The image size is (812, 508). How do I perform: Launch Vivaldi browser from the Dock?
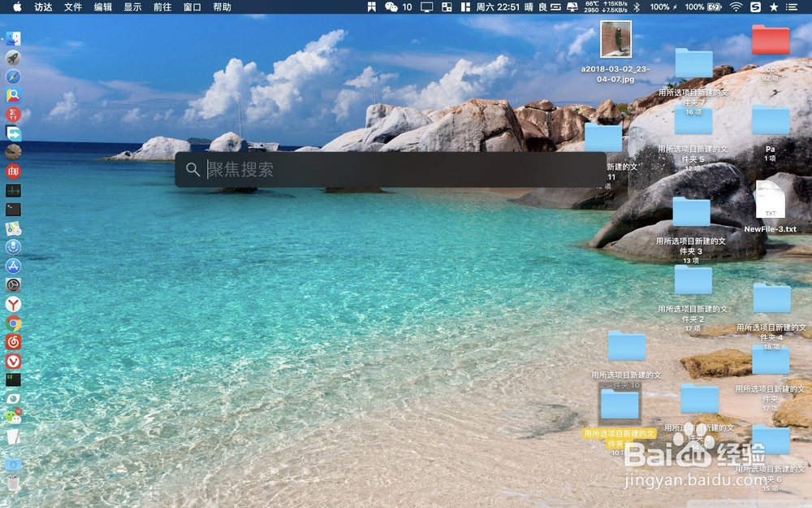click(x=14, y=361)
